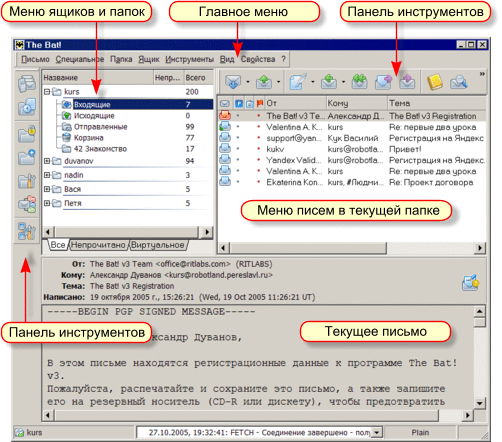The width and height of the screenshot is (502, 442).
Task: Click message body scrollbar down arrow
Action: (x=479, y=403)
